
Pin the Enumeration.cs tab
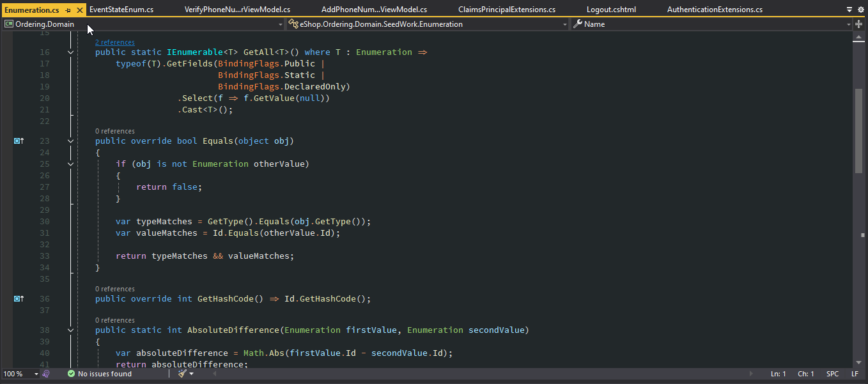pyautogui.click(x=68, y=10)
